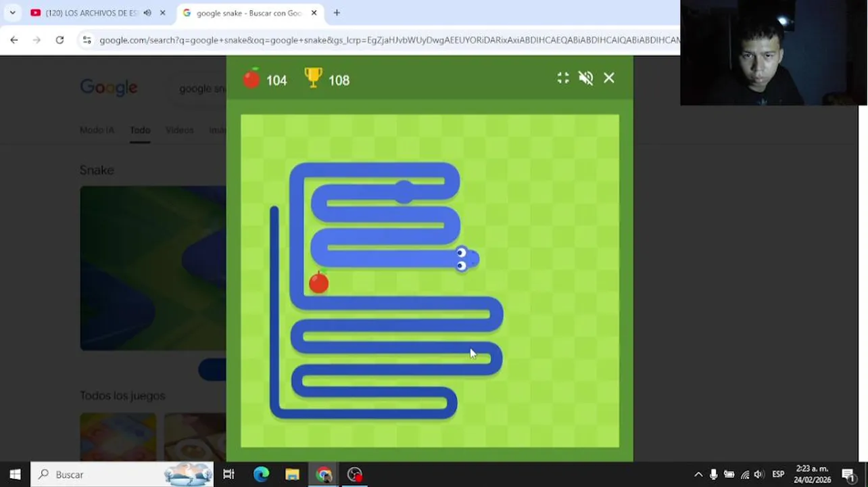868x487 pixels.
Task: Toggle fullscreen mode in Snake game
Action: tap(563, 78)
